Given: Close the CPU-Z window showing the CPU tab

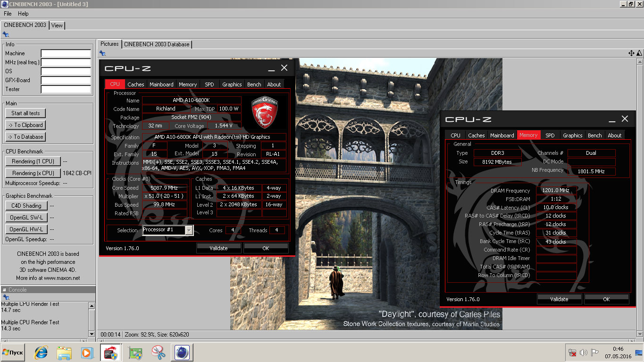Looking at the screenshot, I should (x=284, y=68).
